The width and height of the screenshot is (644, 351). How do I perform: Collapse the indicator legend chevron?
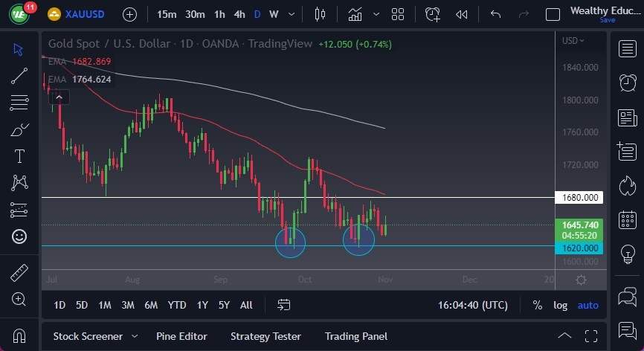(59, 95)
